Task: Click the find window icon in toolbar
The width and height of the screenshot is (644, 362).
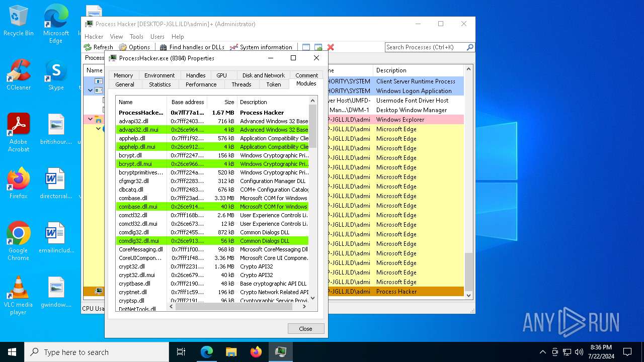Action: coord(306,47)
